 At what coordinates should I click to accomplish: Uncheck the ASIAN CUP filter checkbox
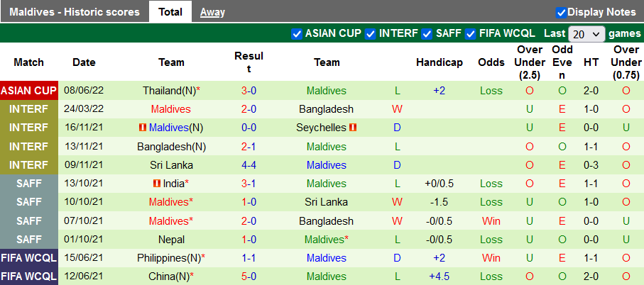297,33
